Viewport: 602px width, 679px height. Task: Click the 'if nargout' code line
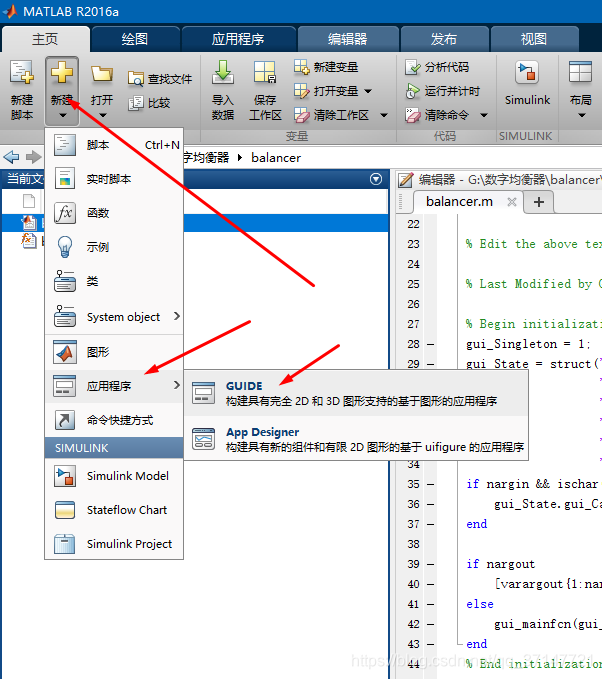coord(501,564)
